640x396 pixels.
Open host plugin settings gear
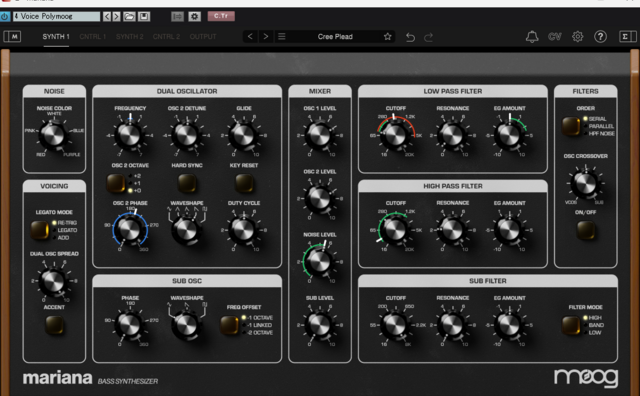click(x=194, y=16)
